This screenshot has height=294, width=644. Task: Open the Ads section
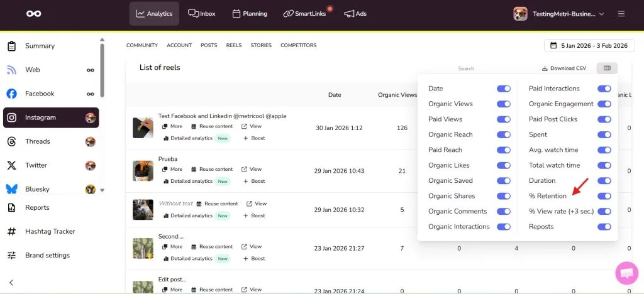coord(355,14)
